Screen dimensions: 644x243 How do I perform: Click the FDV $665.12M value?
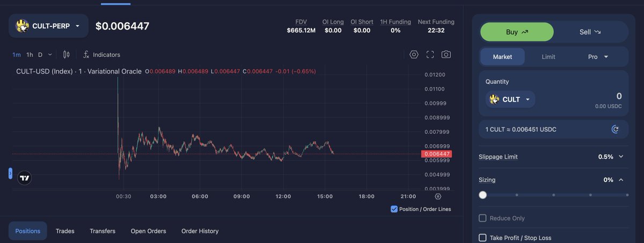click(301, 31)
